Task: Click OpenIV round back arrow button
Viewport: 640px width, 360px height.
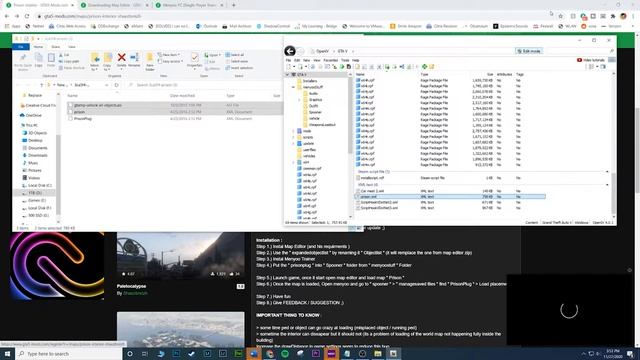Action: 290,51
